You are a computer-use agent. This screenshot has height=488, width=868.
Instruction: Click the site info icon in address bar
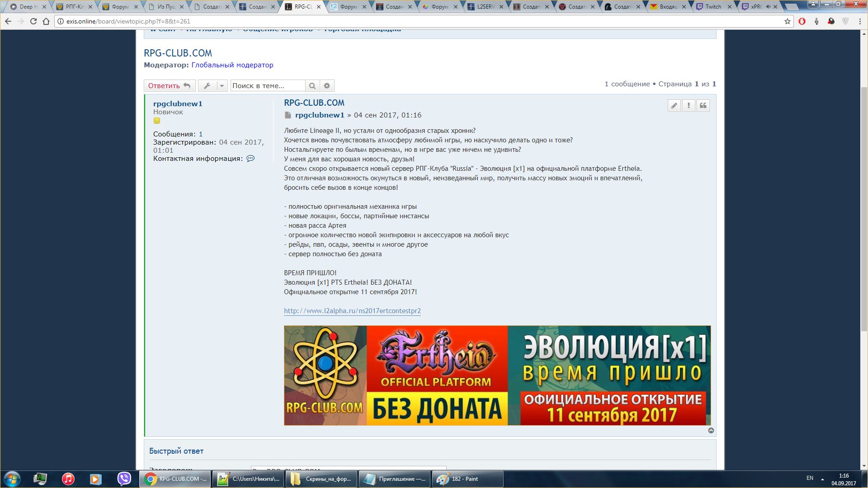click(x=60, y=21)
